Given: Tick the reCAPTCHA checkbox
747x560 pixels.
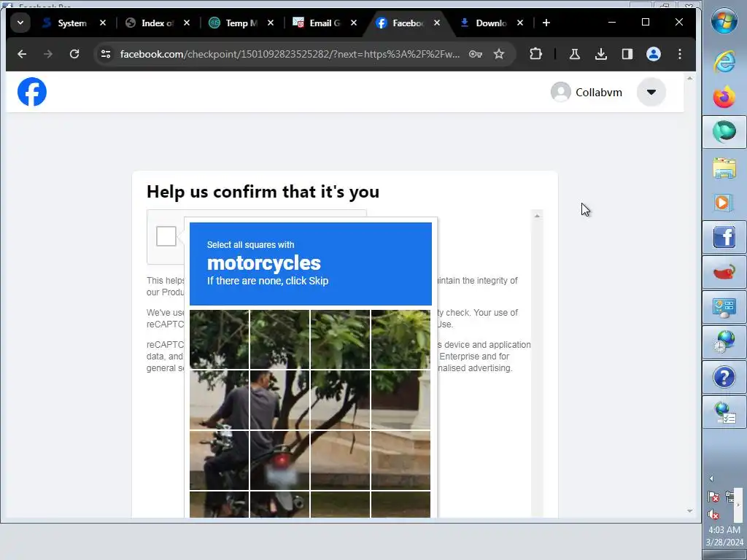Looking at the screenshot, I should (x=166, y=236).
